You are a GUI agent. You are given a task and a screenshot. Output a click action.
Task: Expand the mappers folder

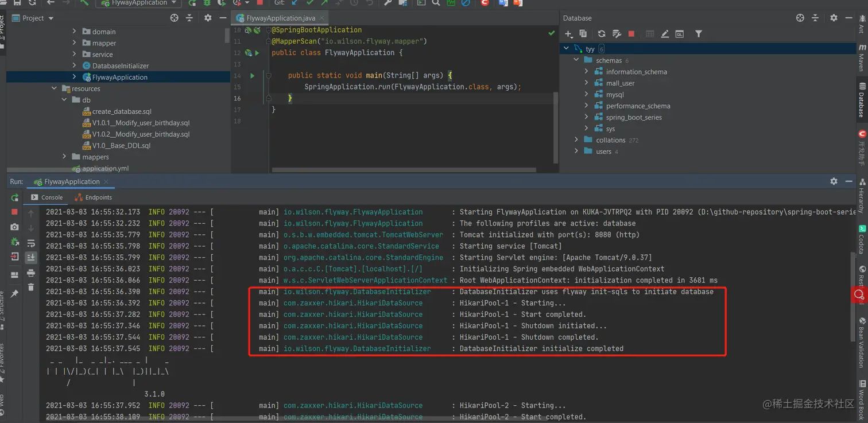click(64, 157)
